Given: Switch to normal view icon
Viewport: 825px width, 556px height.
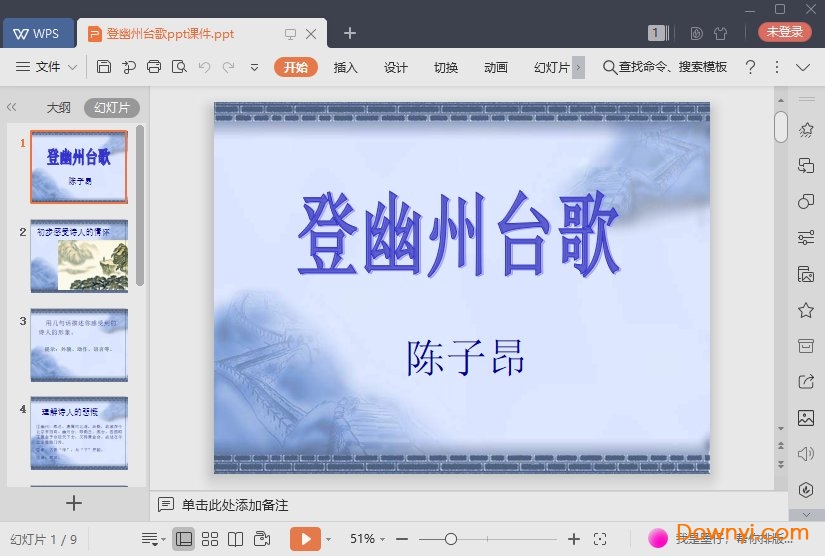Looking at the screenshot, I should coord(184,539).
